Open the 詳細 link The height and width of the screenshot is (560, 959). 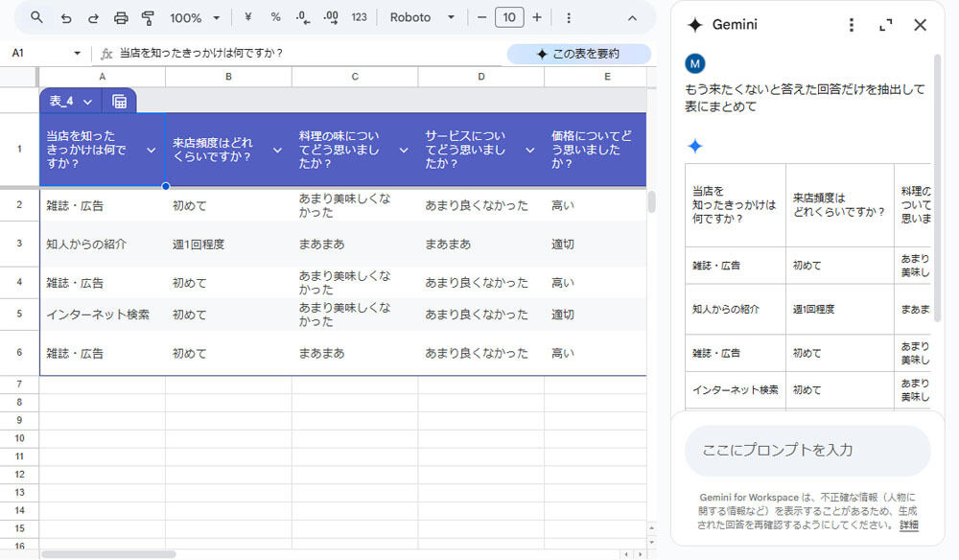(909, 525)
